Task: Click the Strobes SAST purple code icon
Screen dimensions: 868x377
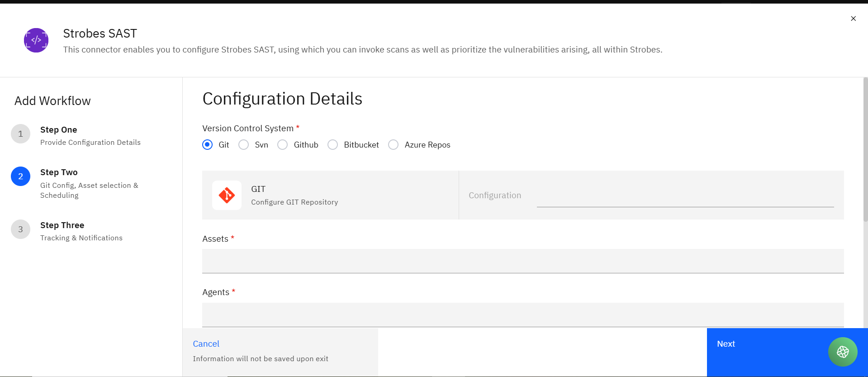Action: point(36,40)
